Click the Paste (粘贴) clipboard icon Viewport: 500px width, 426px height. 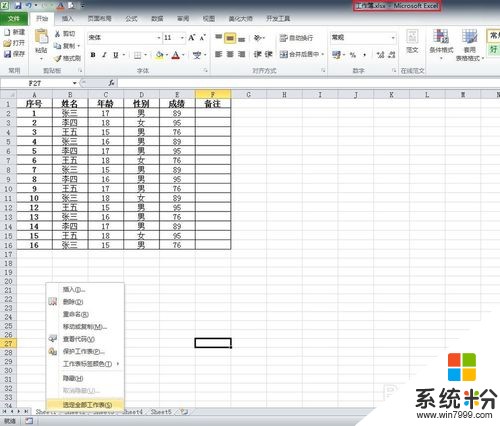point(41,37)
